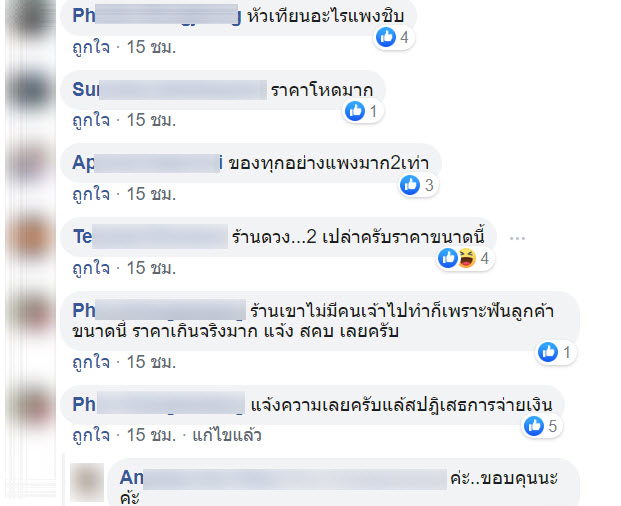The width and height of the screenshot is (621, 506).
Task: Click the thumbs-up reaction on ราคาโหดมาก comment
Action: 355,111
